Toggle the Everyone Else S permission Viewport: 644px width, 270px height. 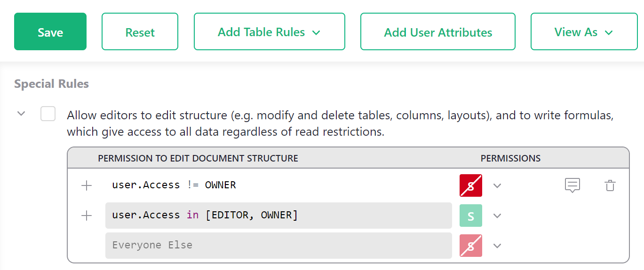[471, 246]
